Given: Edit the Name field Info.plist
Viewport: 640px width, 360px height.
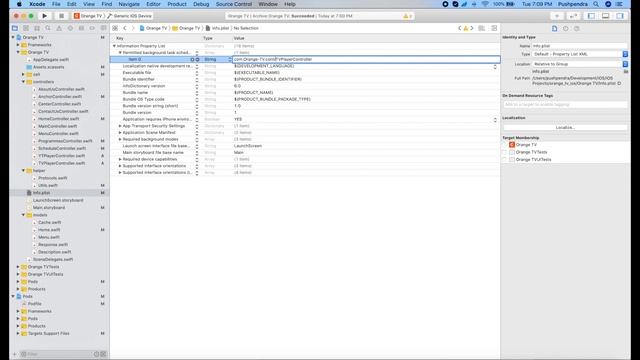Looking at the screenshot, I should click(580, 46).
